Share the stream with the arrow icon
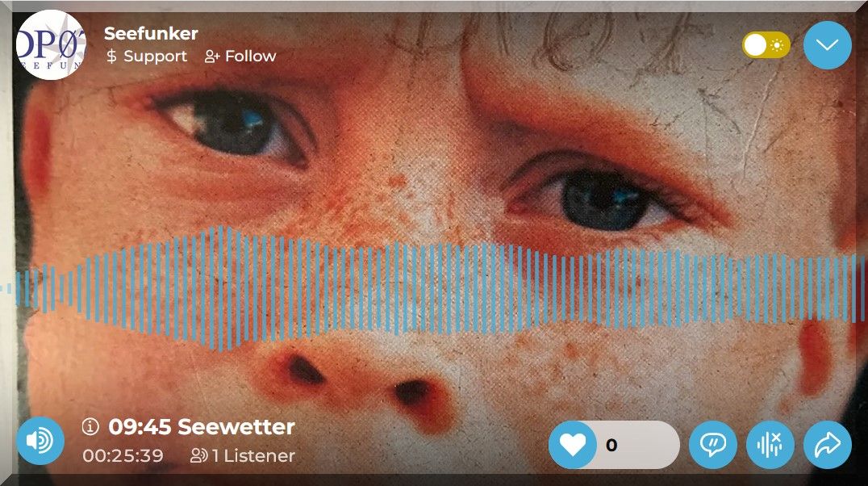Viewport: 868px width, 486px height. (x=828, y=445)
